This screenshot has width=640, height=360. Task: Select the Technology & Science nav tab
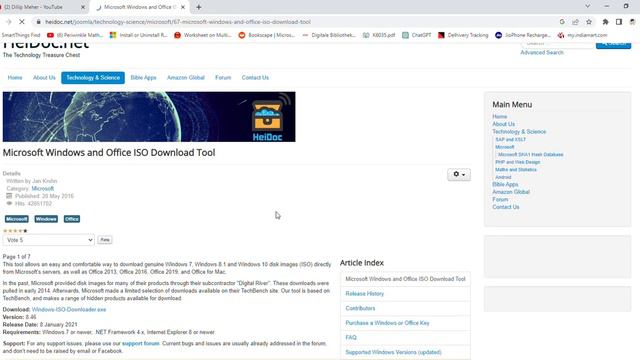93,78
